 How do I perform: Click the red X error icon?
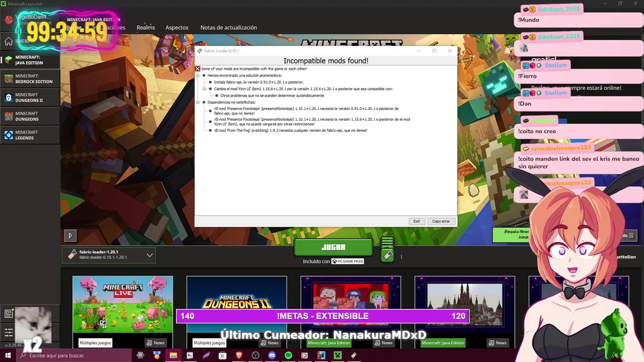(198, 69)
